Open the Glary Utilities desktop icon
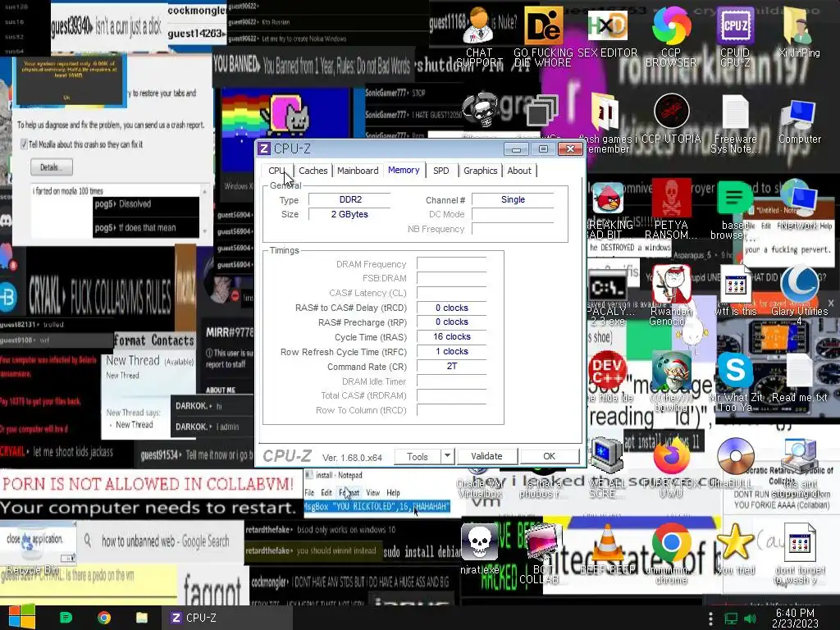This screenshot has height=630, width=840. click(x=799, y=284)
